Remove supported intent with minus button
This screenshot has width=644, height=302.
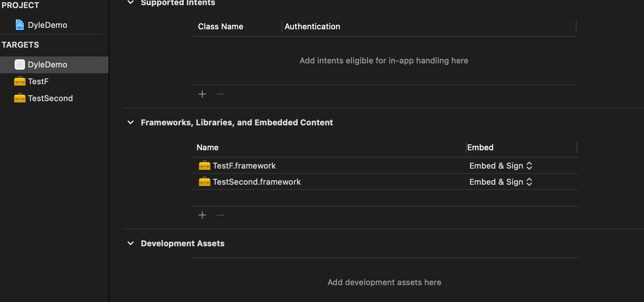click(x=220, y=94)
